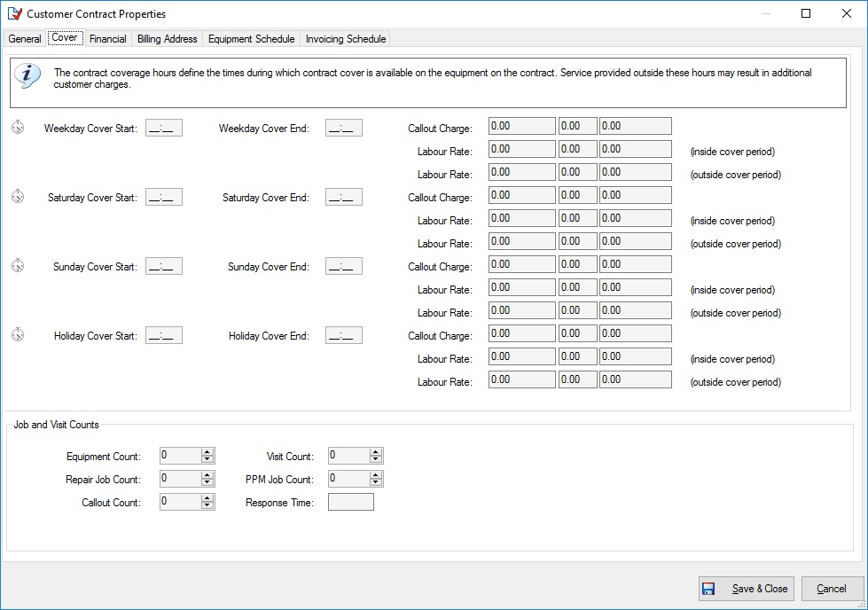Click the Saturday Cover Start time field
Viewport: 868px width, 610px height.
click(x=164, y=197)
